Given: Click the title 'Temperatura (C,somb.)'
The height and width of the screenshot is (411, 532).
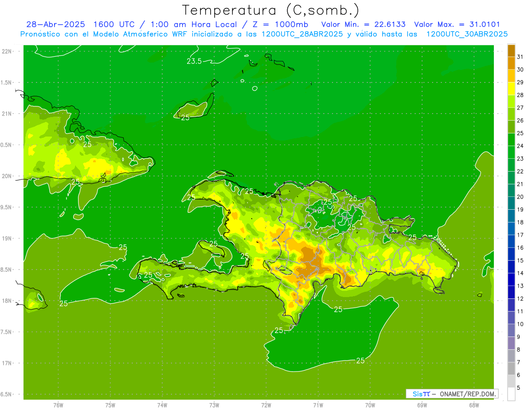Looking at the screenshot, I should click(x=271, y=11).
